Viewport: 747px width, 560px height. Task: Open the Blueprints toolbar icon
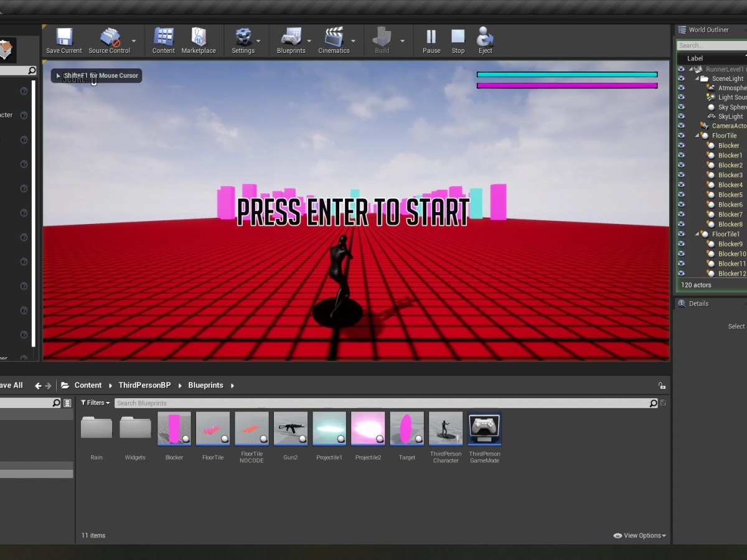[291, 37]
